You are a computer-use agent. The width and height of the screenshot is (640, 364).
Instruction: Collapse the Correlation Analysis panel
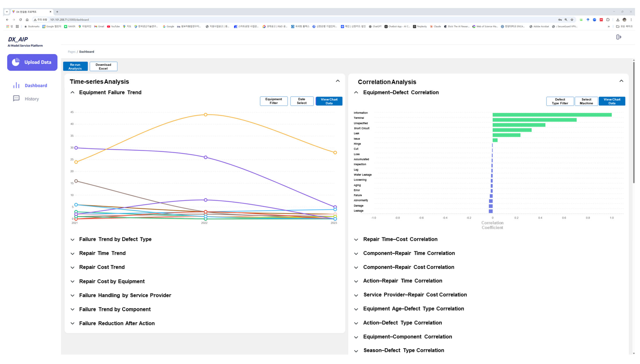tap(621, 81)
